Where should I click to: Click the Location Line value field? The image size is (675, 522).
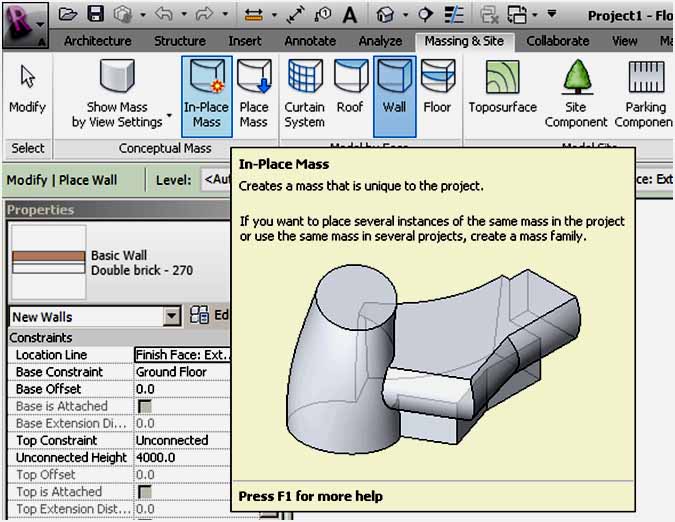click(183, 355)
